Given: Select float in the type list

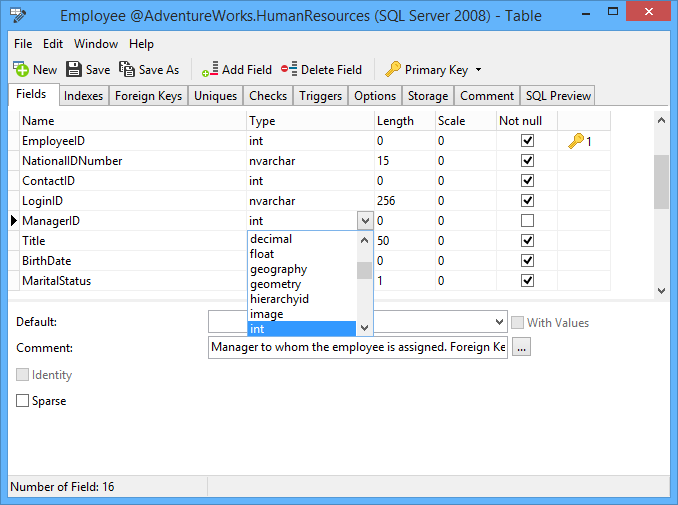Looking at the screenshot, I should pyautogui.click(x=302, y=254).
